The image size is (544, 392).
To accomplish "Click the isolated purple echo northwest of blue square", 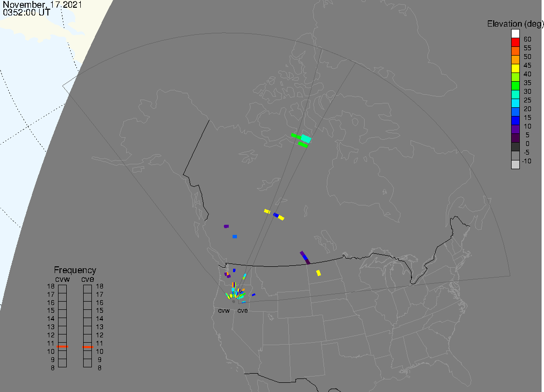I will click(x=226, y=226).
